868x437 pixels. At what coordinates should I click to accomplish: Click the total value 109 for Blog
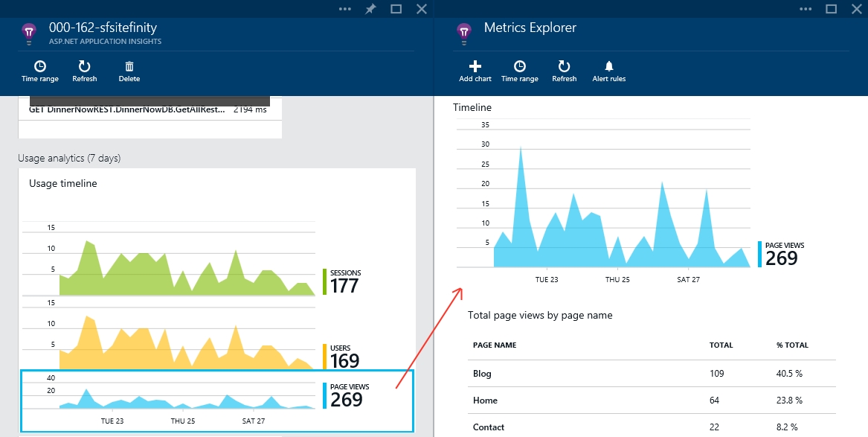(x=717, y=374)
